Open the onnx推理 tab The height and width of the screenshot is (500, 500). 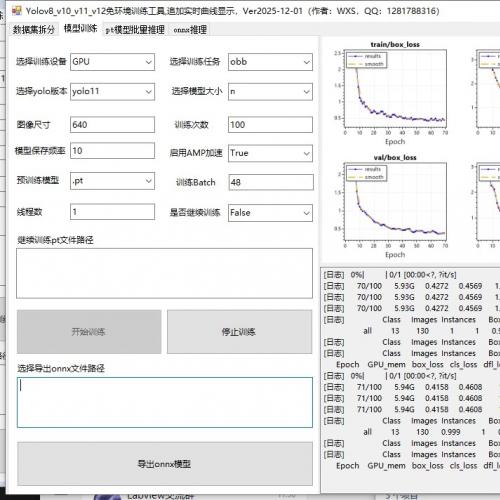[190, 30]
